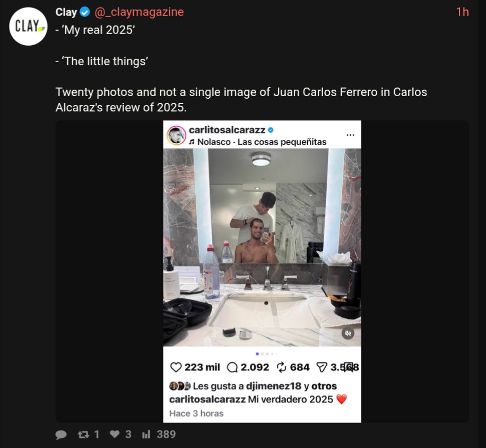Viewport: 486px width, 448px height.
Task: Open the Clay profile avatar
Action: (x=28, y=27)
